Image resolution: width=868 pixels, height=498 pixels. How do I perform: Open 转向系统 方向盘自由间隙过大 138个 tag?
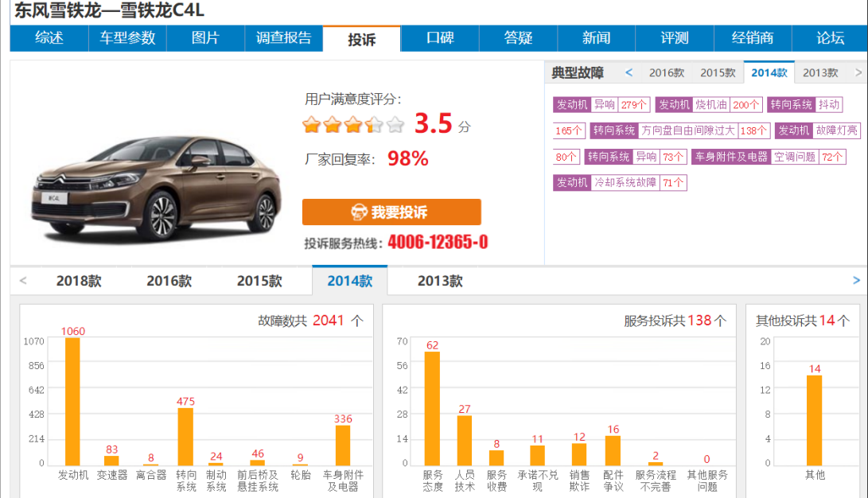click(679, 130)
